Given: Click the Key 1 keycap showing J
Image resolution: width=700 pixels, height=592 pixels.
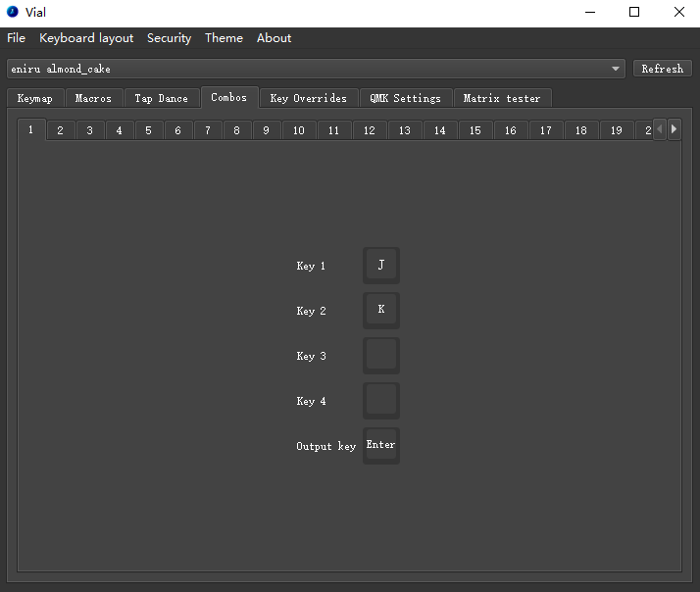Looking at the screenshot, I should coord(381,266).
